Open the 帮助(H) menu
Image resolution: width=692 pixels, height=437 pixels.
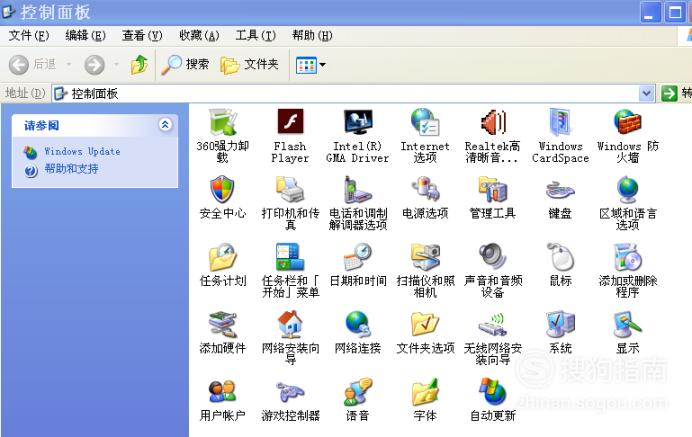[x=312, y=35]
